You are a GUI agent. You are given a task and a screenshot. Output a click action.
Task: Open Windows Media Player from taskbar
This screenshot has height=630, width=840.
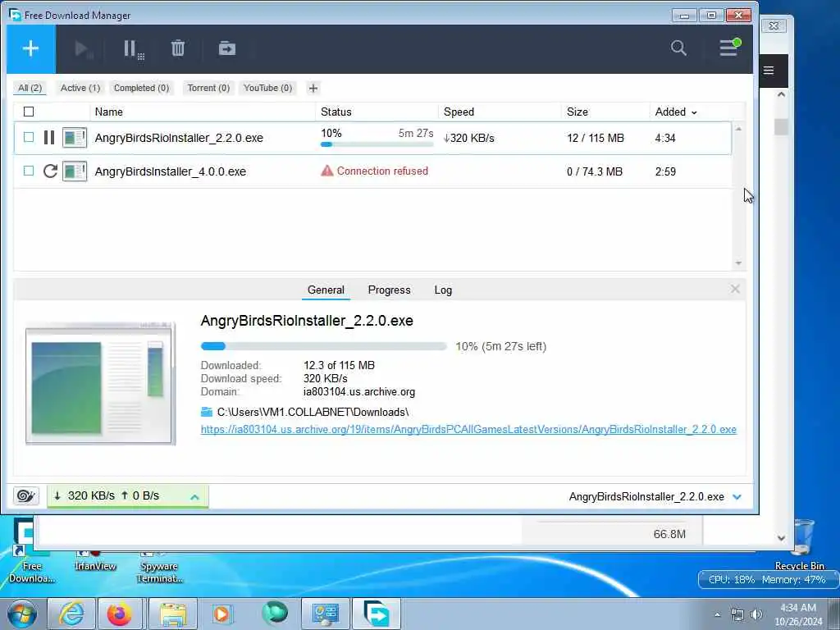[x=221, y=614]
